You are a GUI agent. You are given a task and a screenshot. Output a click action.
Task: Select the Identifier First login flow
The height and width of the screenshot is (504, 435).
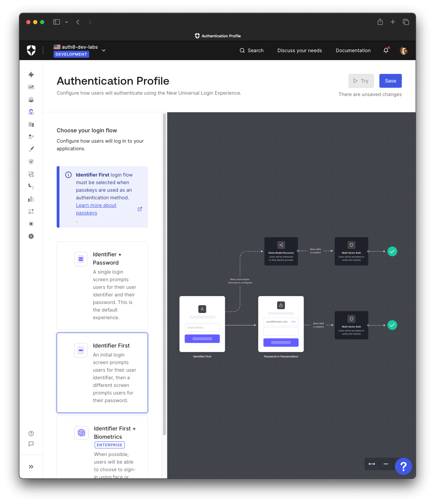pos(102,373)
